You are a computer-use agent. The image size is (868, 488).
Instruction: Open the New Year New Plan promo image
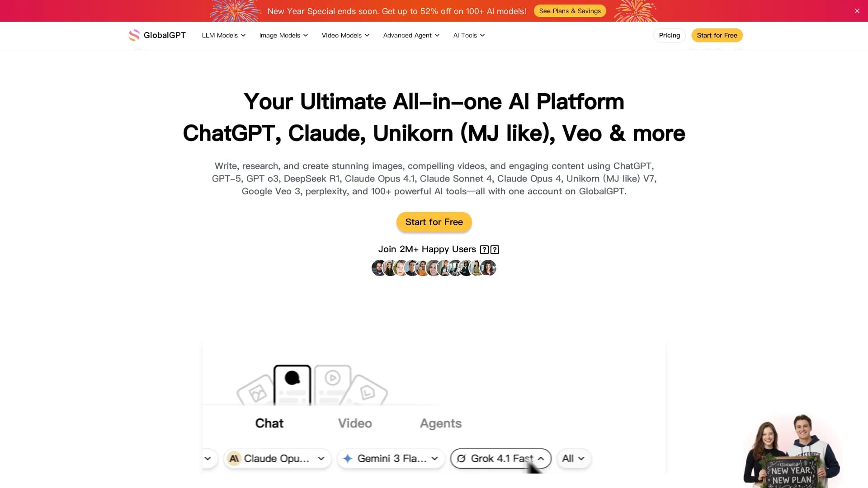792,451
